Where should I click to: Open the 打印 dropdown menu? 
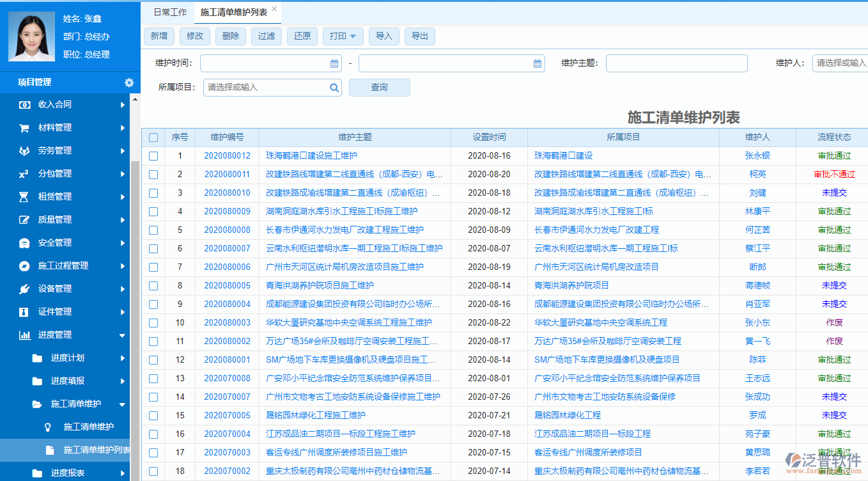pyautogui.click(x=343, y=36)
